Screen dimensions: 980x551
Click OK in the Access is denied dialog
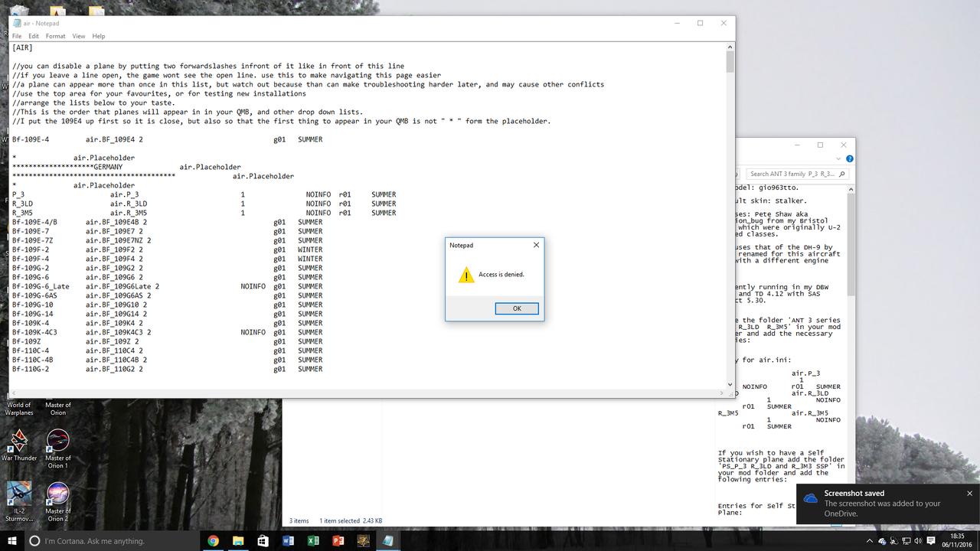pyautogui.click(x=517, y=308)
